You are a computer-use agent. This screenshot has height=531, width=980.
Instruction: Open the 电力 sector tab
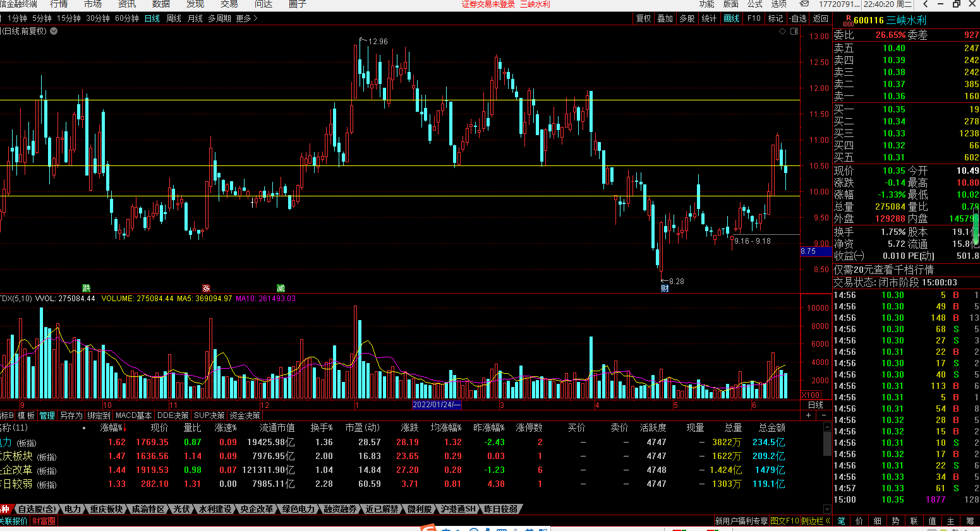click(x=73, y=509)
